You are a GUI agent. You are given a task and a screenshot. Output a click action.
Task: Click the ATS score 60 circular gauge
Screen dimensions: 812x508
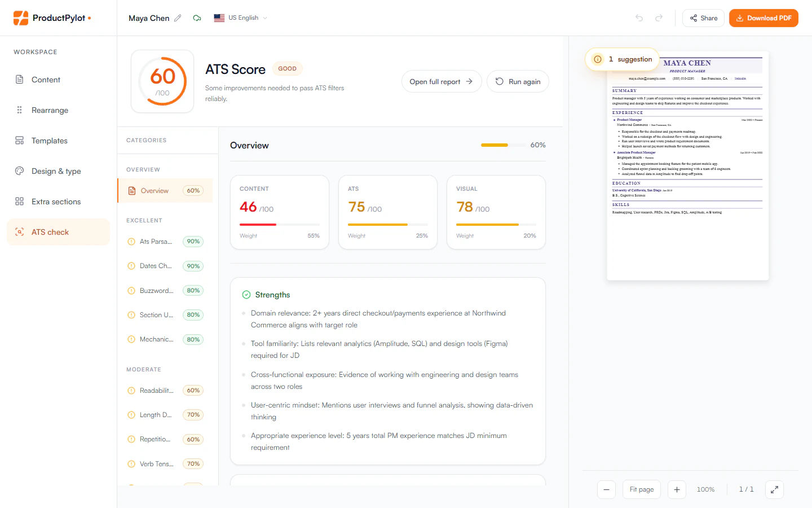[162, 81]
